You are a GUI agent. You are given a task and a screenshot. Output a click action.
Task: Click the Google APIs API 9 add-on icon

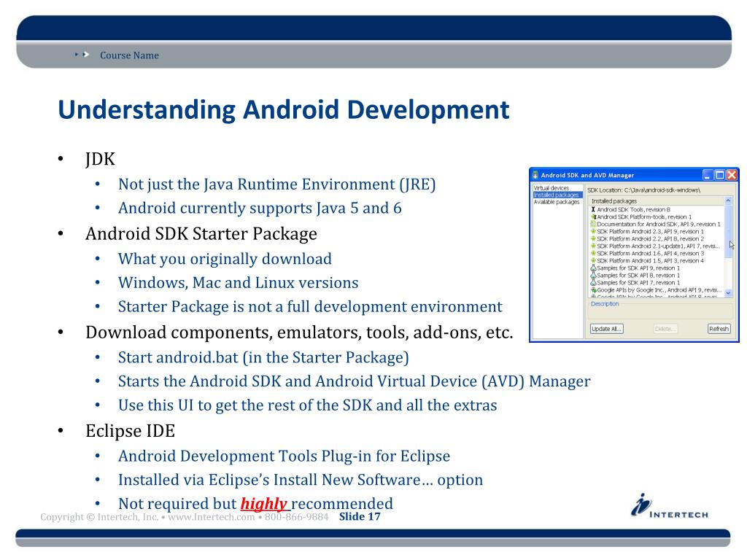(594, 290)
